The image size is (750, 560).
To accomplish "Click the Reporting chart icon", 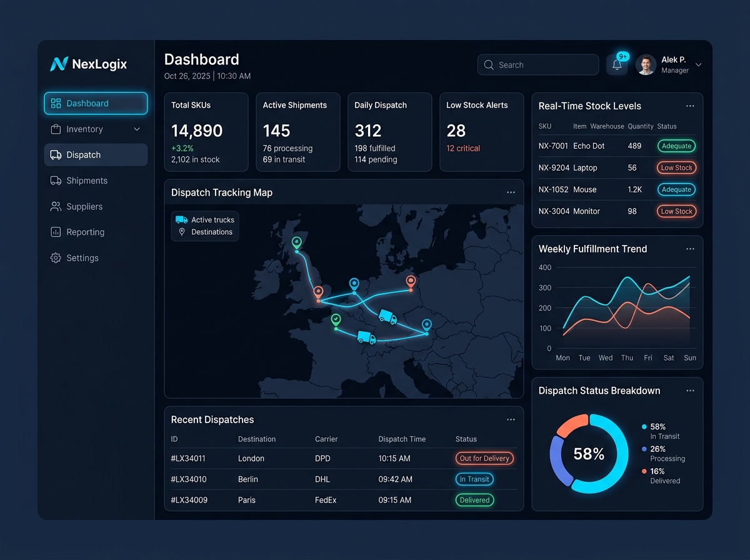I will [56, 232].
